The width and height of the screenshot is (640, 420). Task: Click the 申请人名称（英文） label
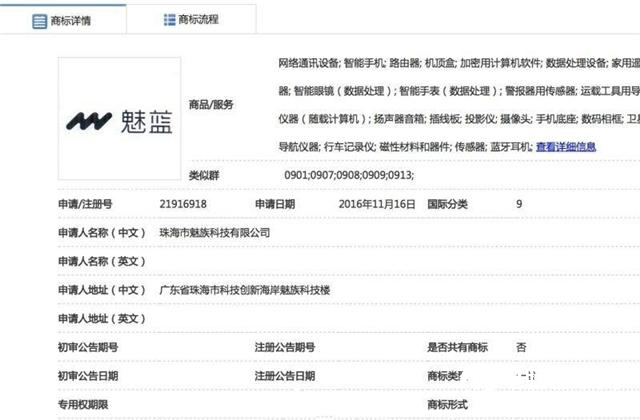click(102, 261)
